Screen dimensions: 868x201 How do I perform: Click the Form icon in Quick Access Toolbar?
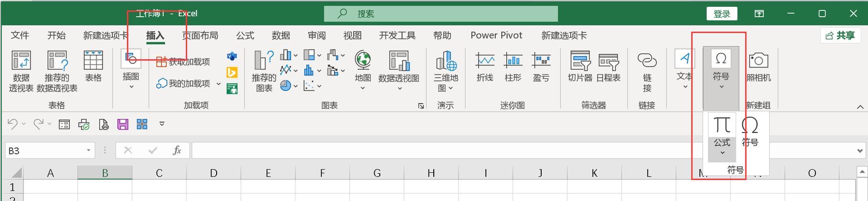pyautogui.click(x=64, y=125)
